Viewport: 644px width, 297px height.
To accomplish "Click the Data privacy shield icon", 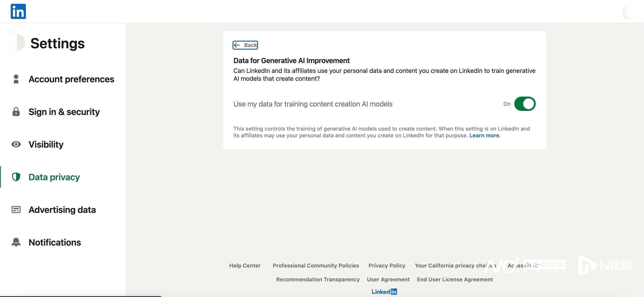I will point(16,177).
